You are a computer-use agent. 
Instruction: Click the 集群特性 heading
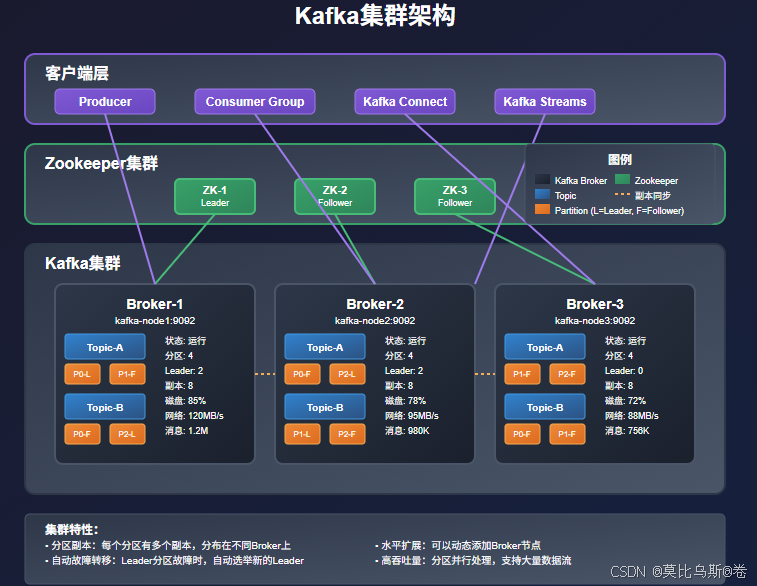point(71,530)
